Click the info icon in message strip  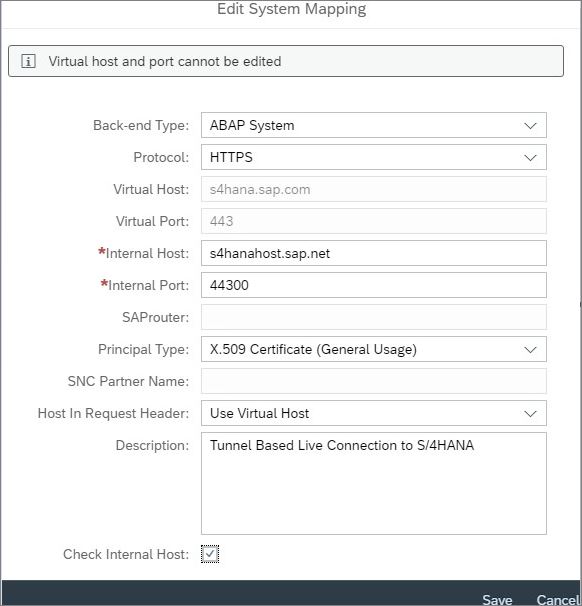(28, 61)
